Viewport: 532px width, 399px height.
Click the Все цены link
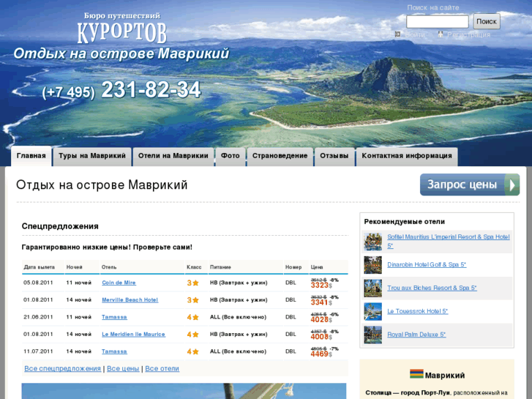click(123, 369)
